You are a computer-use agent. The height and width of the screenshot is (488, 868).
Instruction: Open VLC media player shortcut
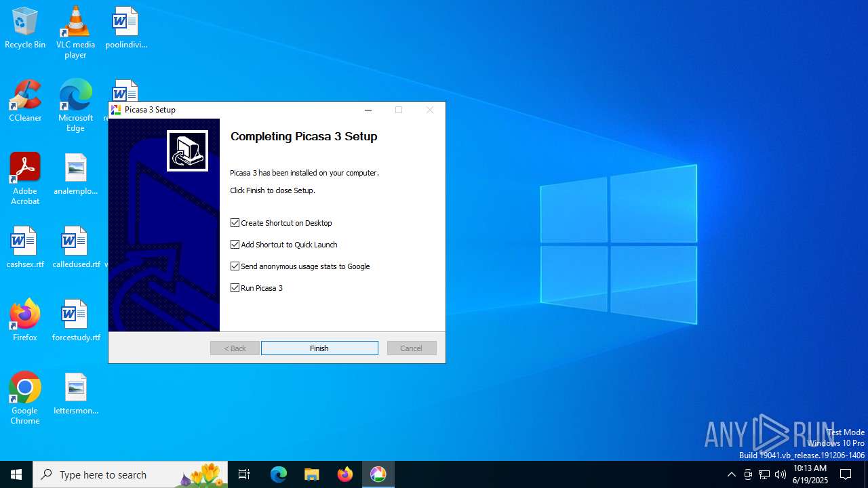[x=75, y=33]
